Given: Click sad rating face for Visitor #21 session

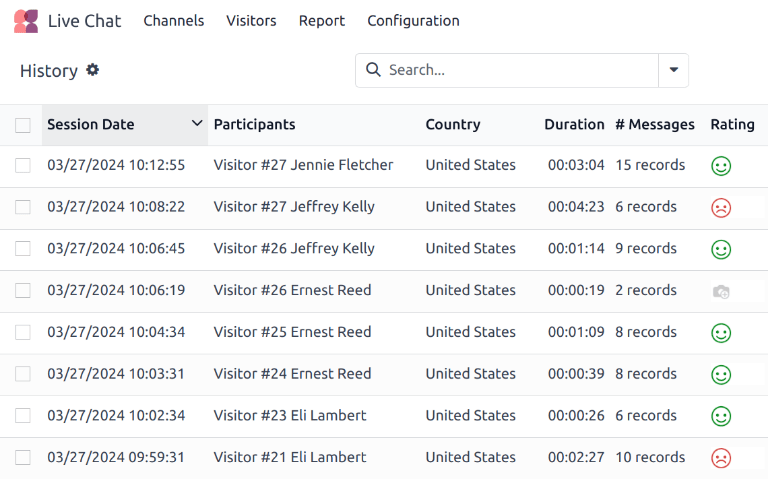Looking at the screenshot, I should (720, 458).
